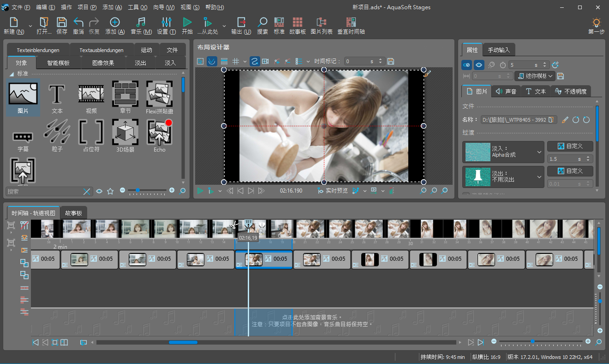This screenshot has width=609, height=364.
Task: Open the Wizards (向导) menu
Action: (x=164, y=7)
